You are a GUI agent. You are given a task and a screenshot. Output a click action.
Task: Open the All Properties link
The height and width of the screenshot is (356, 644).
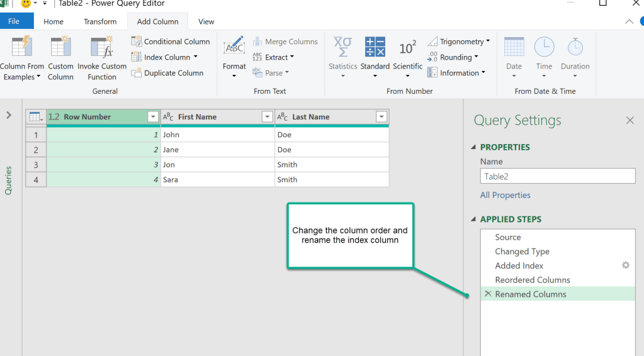coord(505,195)
